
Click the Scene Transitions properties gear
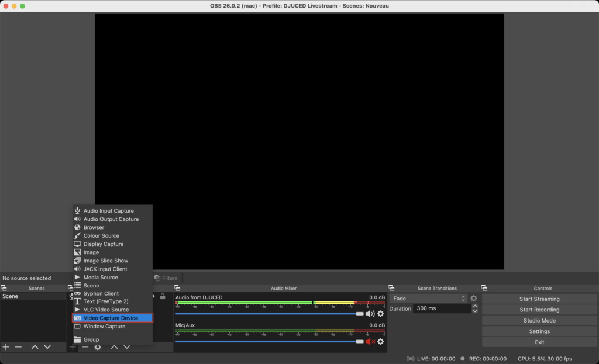474,299
